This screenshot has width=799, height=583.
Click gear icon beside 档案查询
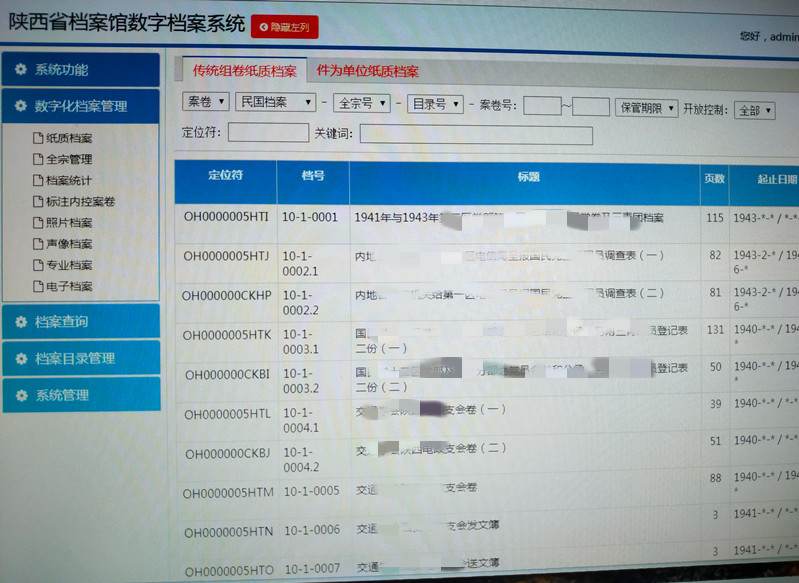[x=21, y=322]
